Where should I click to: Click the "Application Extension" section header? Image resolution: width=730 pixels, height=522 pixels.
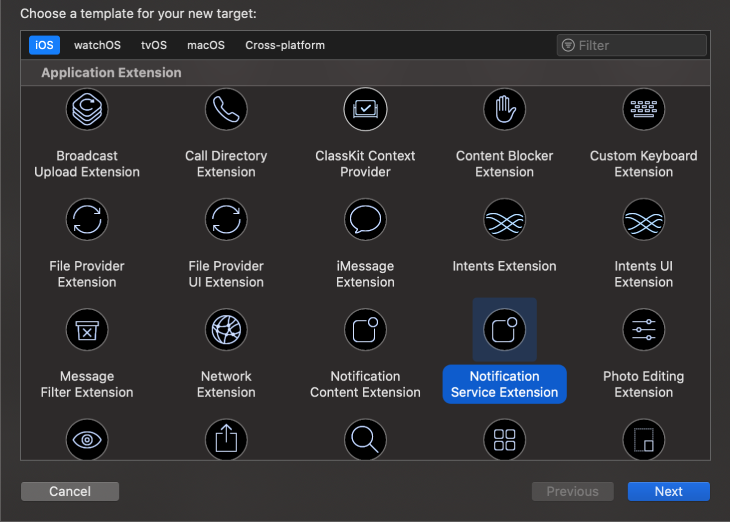coord(111,73)
